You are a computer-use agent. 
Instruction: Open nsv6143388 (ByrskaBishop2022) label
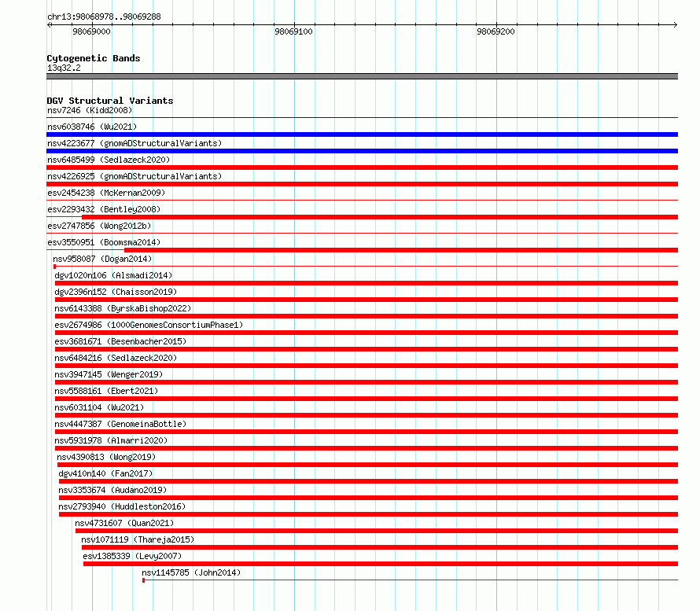click(123, 308)
